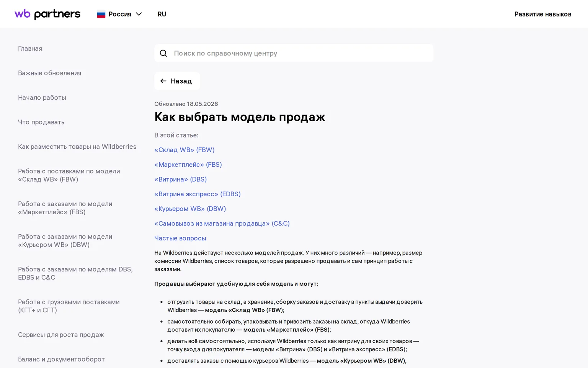Viewport: 588px width, 368px height.
Task: Click the Назад back arrow icon
Action: point(163,81)
